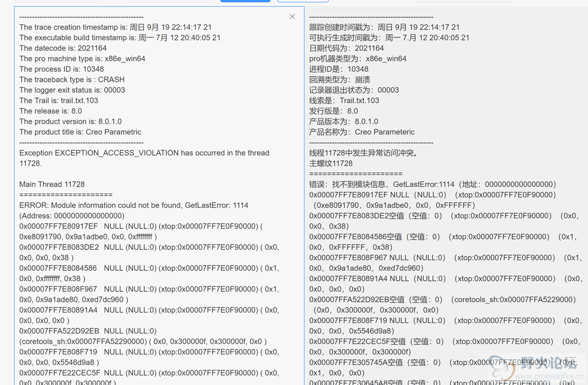Click the translation '产品名称为: Creo Parameteric'
This screenshot has height=385, width=588.
tap(361, 132)
